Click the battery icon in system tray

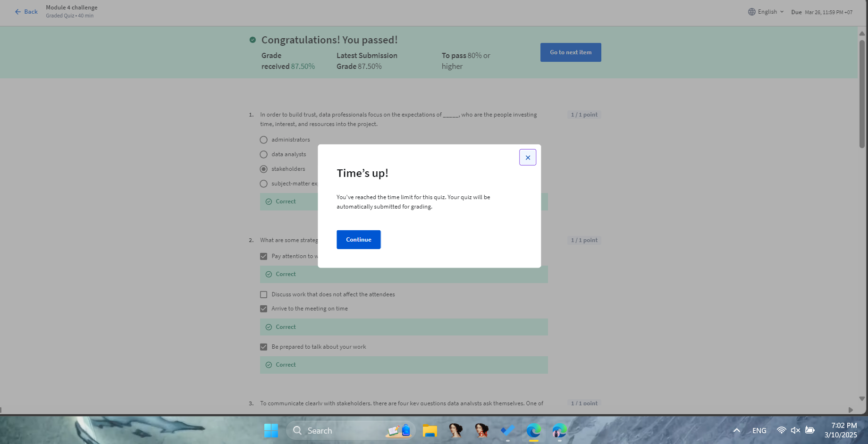pos(810,430)
